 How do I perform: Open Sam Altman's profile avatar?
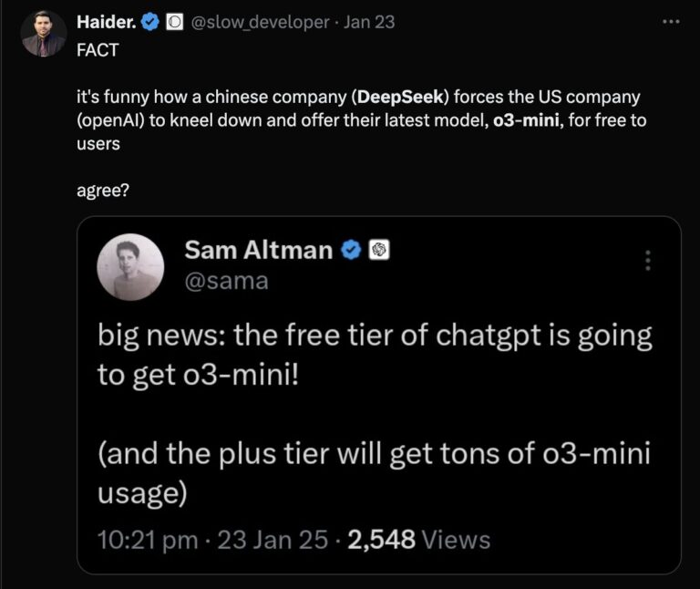[131, 267]
